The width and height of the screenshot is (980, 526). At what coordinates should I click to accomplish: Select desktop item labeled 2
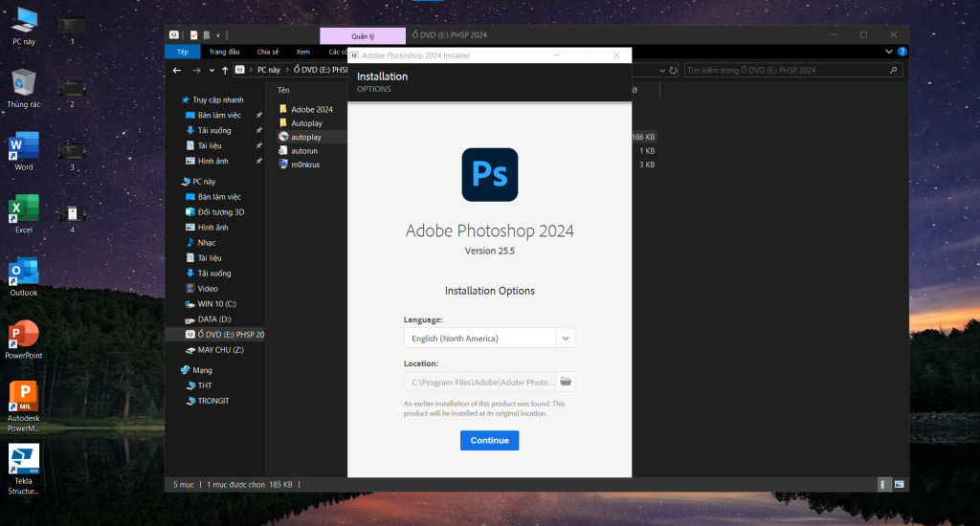72,93
